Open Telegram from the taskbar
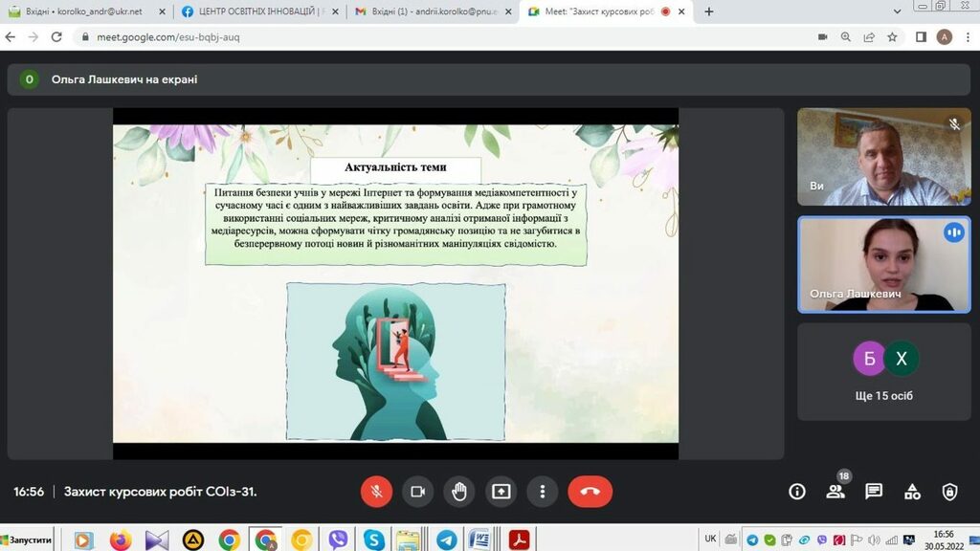This screenshot has height=551, width=980. [x=445, y=540]
